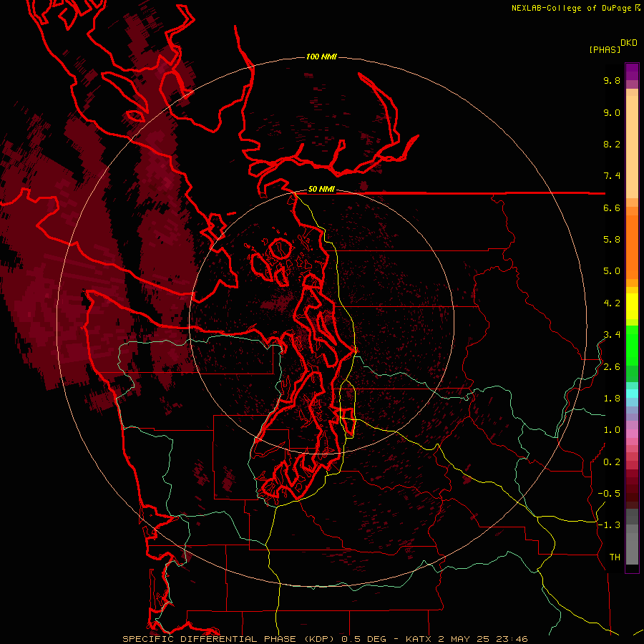Click the 4.2 value on the color scale
Image resolution: width=644 pixels, height=644 pixels.
(612, 303)
